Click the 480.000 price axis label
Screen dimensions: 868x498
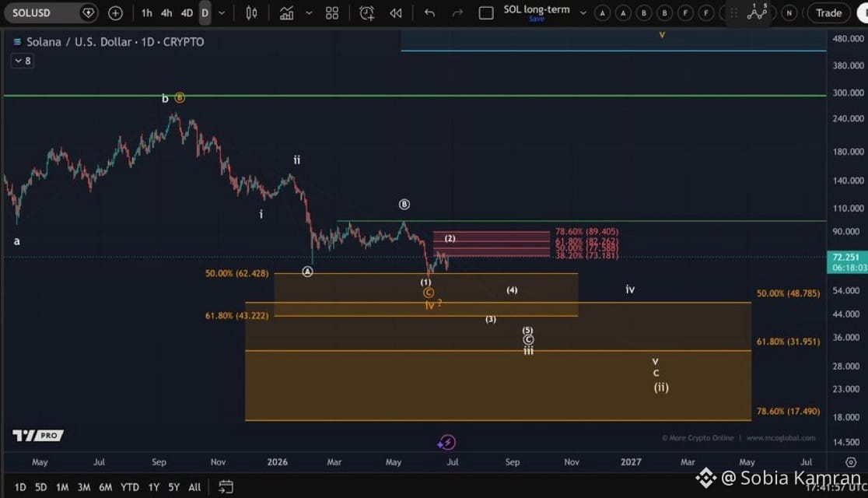[x=848, y=38]
